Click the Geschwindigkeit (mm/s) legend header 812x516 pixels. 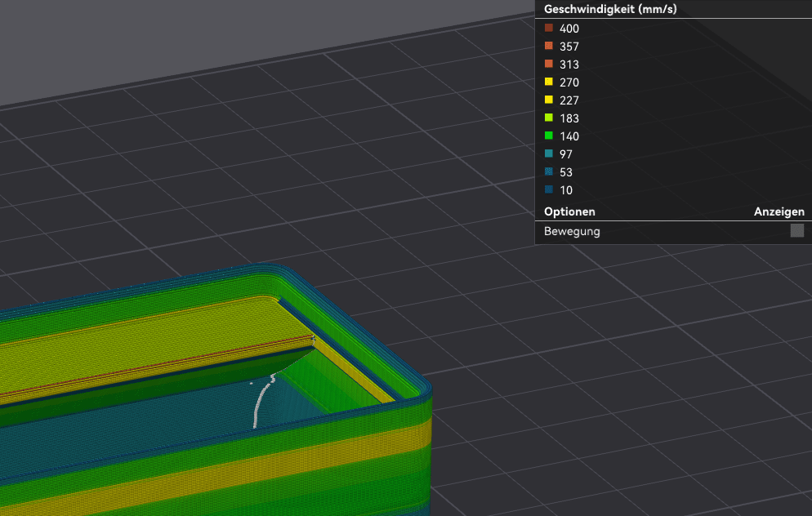click(610, 9)
